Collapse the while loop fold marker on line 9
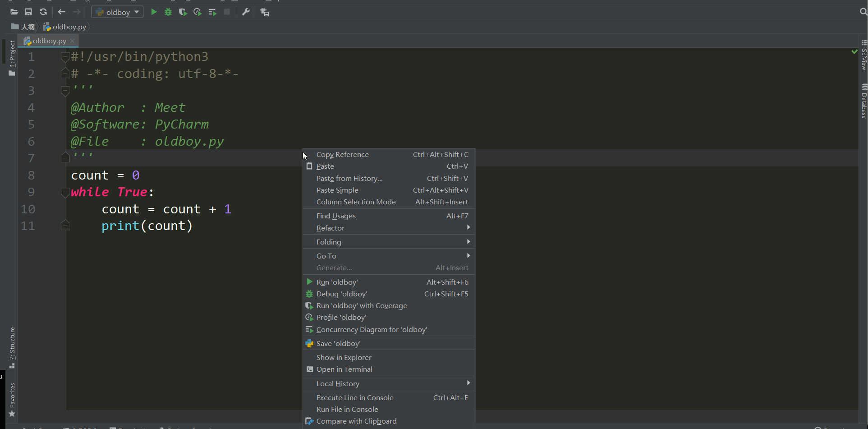The width and height of the screenshot is (868, 429). tap(65, 193)
